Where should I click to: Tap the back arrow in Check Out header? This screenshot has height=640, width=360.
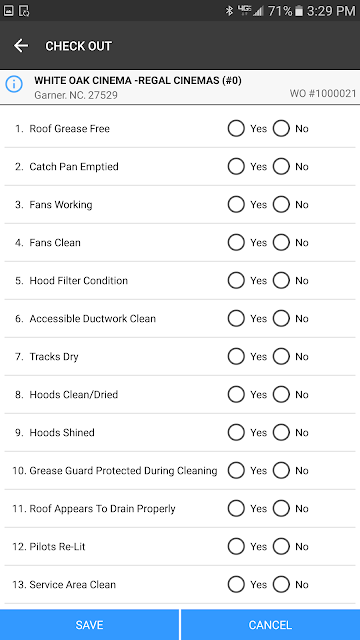tap(21, 46)
